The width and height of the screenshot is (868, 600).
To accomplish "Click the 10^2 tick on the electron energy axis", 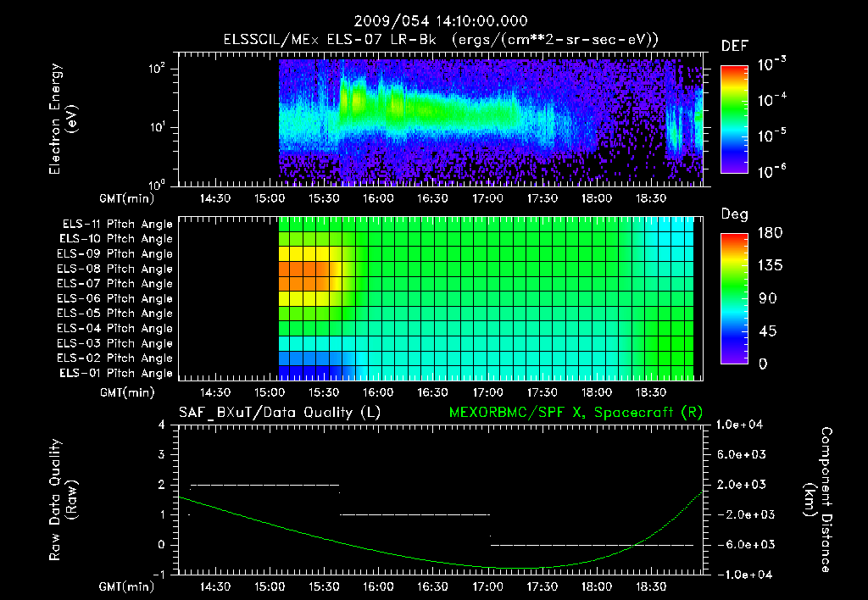I will (157, 69).
